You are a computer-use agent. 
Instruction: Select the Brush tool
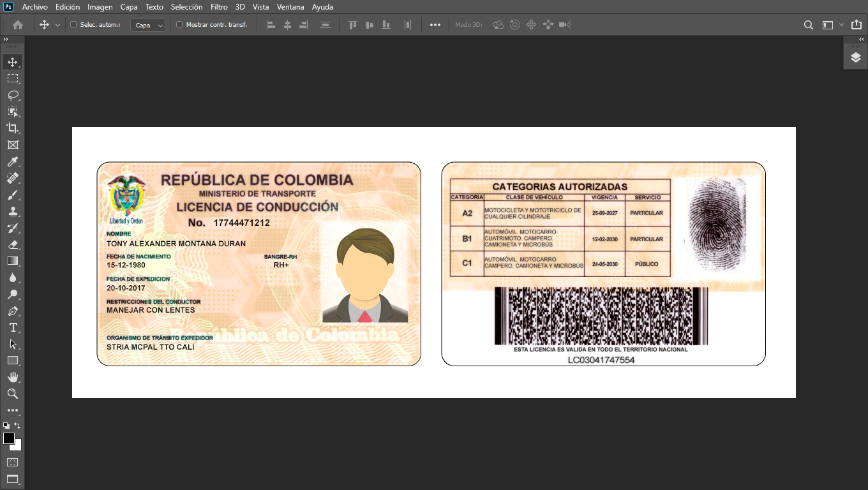pyautogui.click(x=13, y=195)
